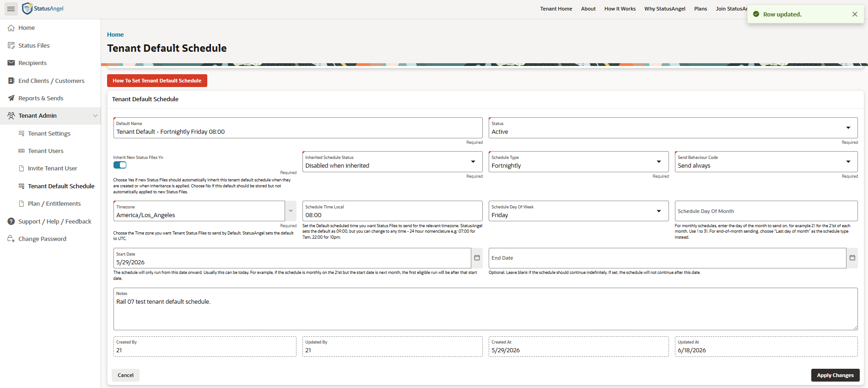Open Tenant Settings in sidebar
This screenshot has width=868, height=388.
click(50, 133)
